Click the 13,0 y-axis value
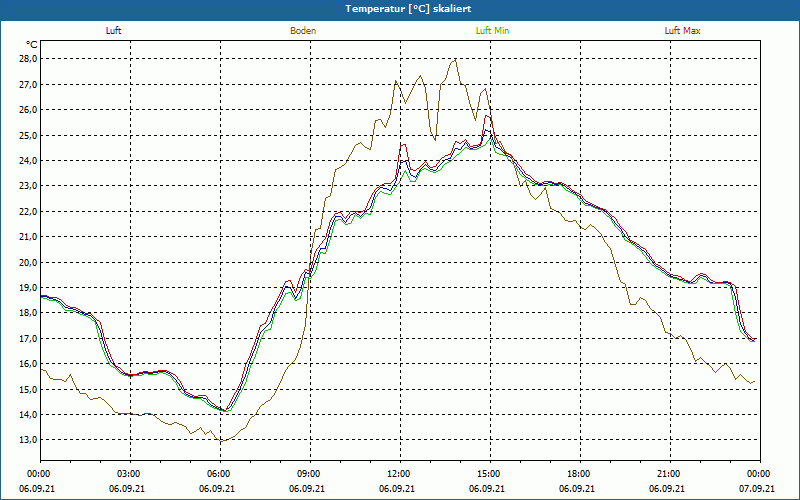Viewport: 800px width, 500px height. pos(28,440)
